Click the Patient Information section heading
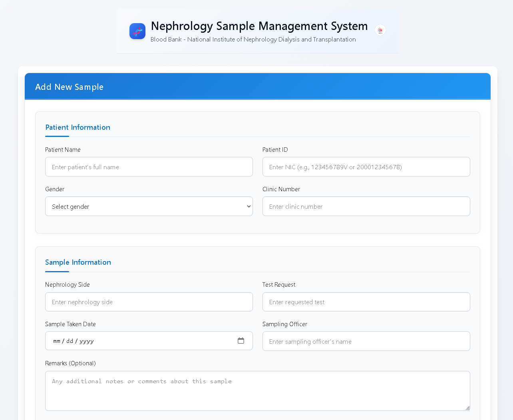The height and width of the screenshot is (420, 513). point(78,127)
